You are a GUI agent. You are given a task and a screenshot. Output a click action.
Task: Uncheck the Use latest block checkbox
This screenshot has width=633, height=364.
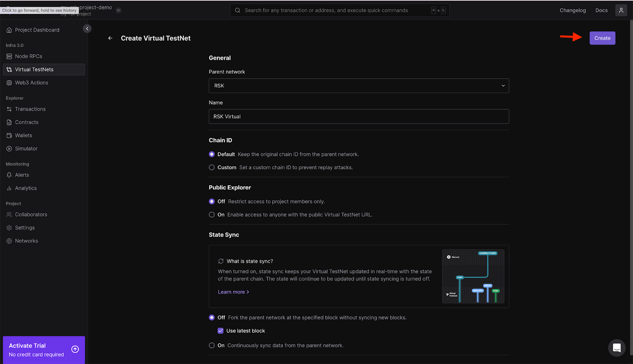pyautogui.click(x=221, y=331)
